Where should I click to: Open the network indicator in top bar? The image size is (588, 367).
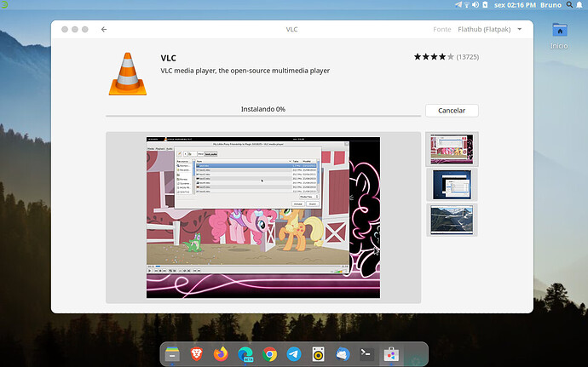coord(467,5)
